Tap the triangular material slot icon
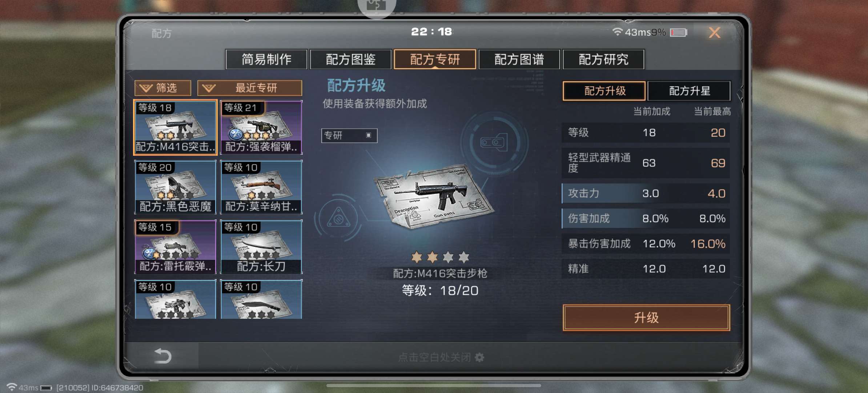The image size is (868, 393). click(338, 218)
